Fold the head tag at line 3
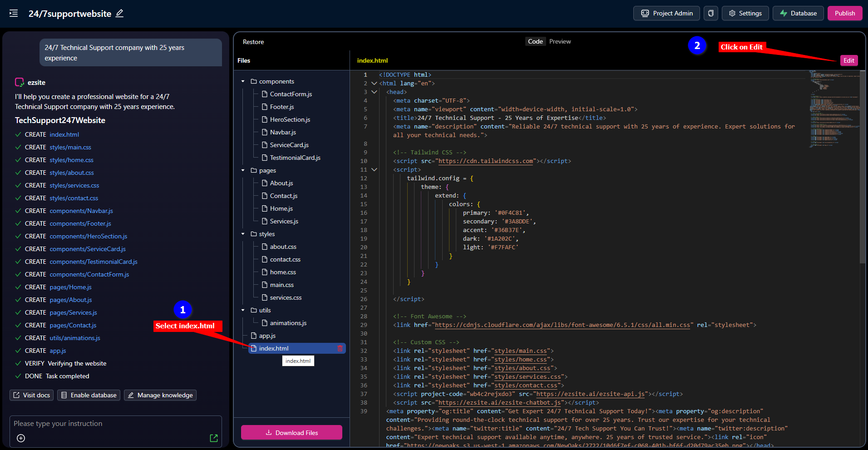Viewport: 868px width, 450px height. [374, 92]
